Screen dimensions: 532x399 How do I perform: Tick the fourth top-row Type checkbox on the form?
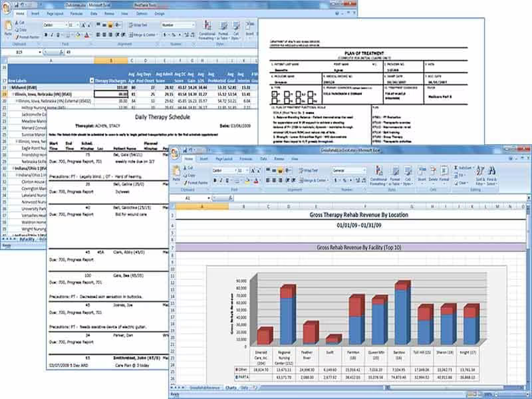(310, 94)
